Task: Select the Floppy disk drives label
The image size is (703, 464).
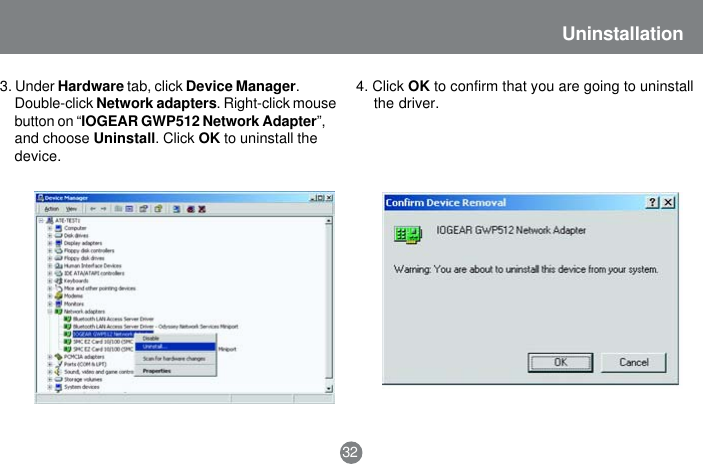Action: 84,258
